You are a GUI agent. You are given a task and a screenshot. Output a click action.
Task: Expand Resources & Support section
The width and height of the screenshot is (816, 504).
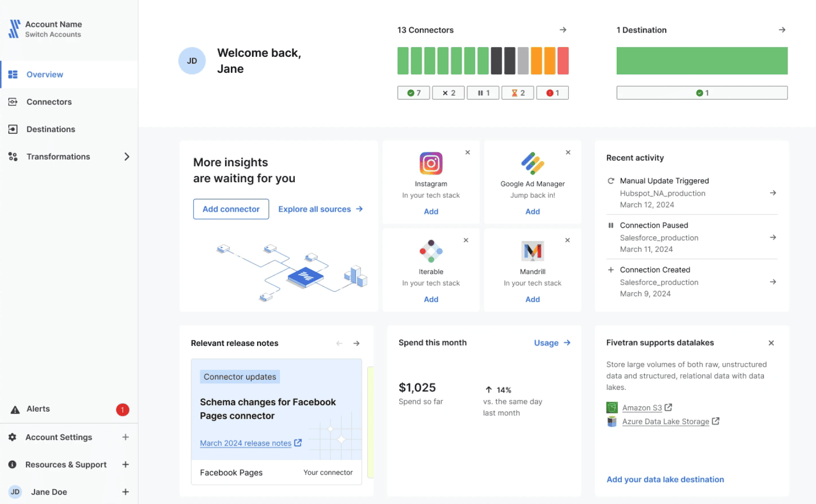point(125,465)
